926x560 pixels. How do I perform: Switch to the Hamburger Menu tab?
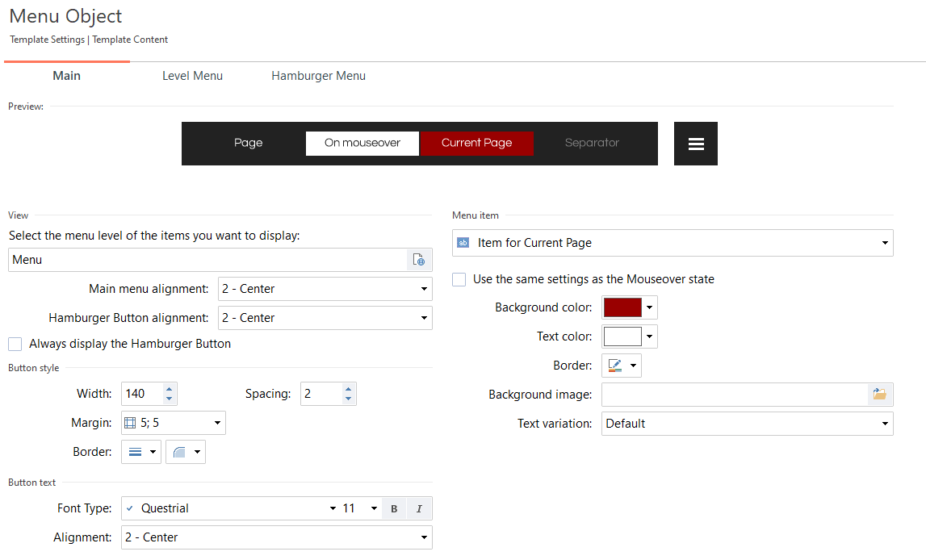coord(318,76)
